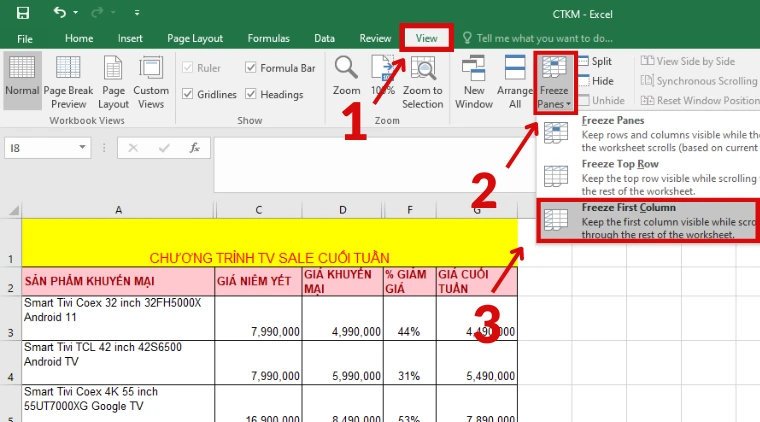Switch to the Home tab

click(79, 38)
